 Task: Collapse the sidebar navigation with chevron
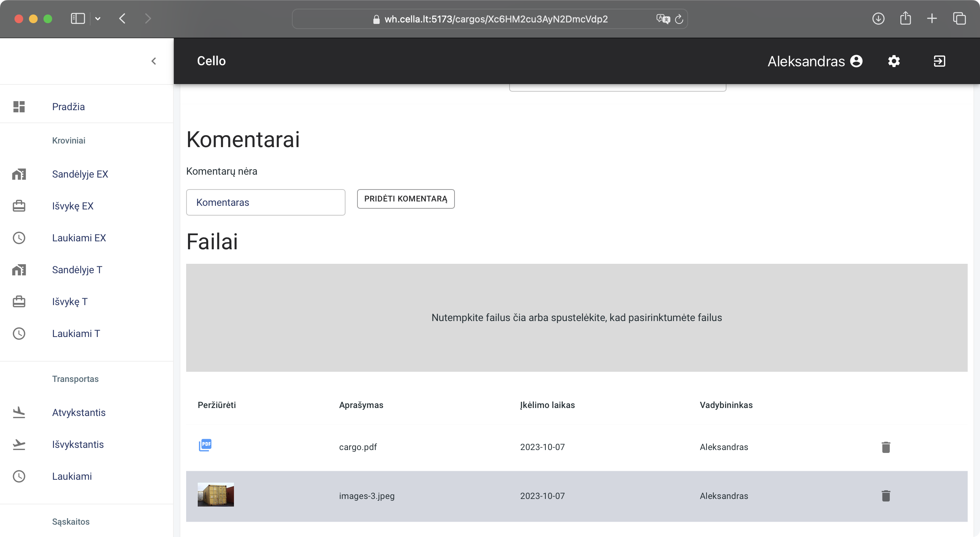(x=154, y=61)
